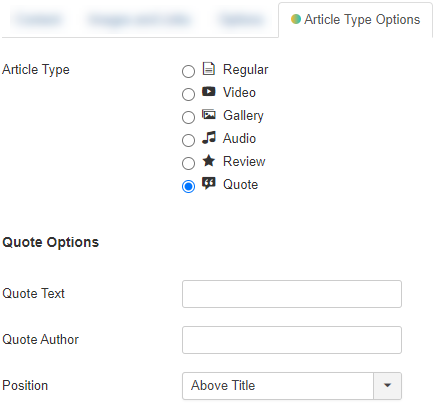
Task: Click the Regular document icon
Action: pos(209,69)
